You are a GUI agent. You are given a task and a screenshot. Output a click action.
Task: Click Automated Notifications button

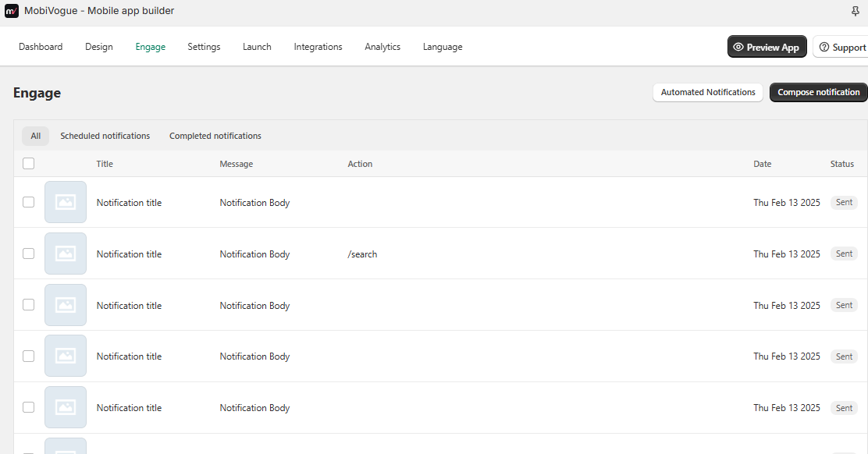(x=708, y=92)
